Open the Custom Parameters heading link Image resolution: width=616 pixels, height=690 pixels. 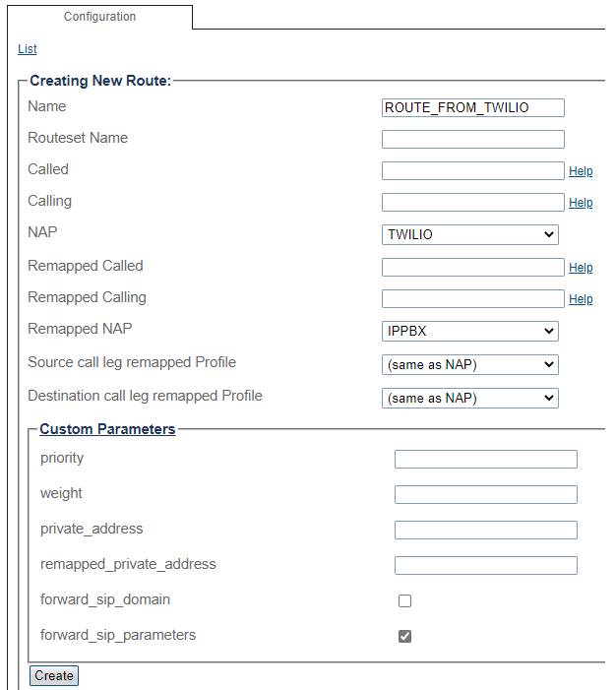pos(107,429)
